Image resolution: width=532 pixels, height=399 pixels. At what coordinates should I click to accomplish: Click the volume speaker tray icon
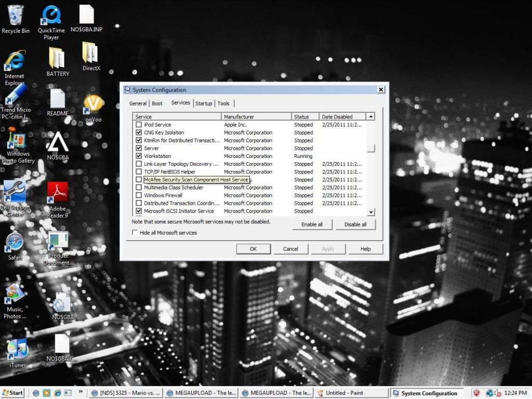point(498,393)
